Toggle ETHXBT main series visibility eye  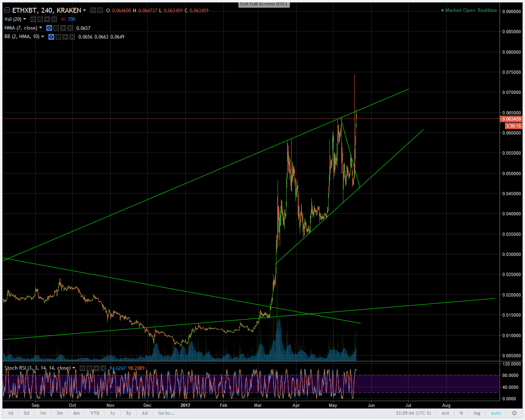[x=93, y=10]
